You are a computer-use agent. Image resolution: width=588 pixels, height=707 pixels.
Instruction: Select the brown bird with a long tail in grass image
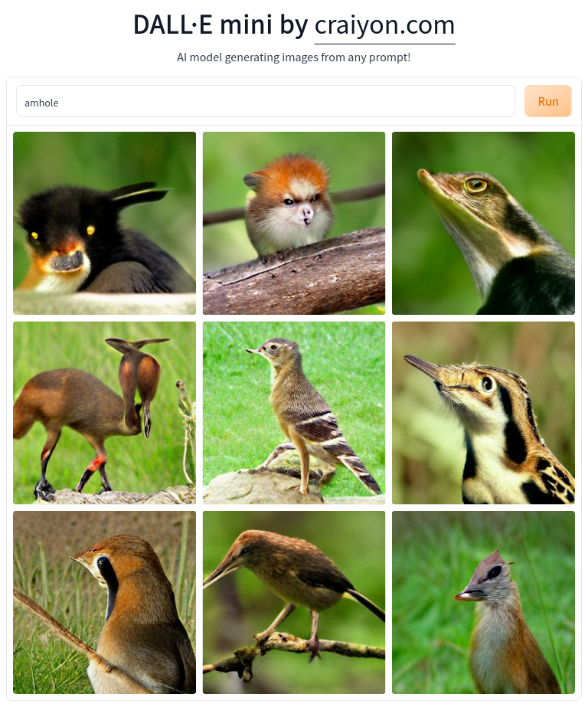(105, 602)
